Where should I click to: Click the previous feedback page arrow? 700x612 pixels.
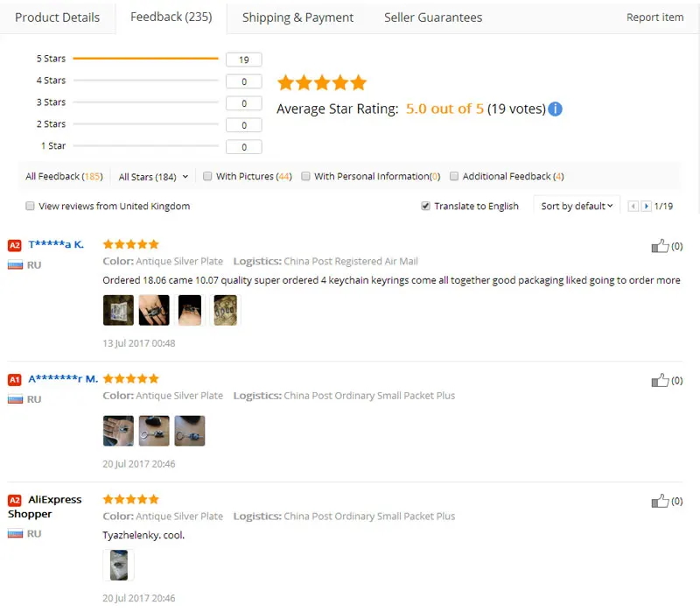tap(633, 207)
